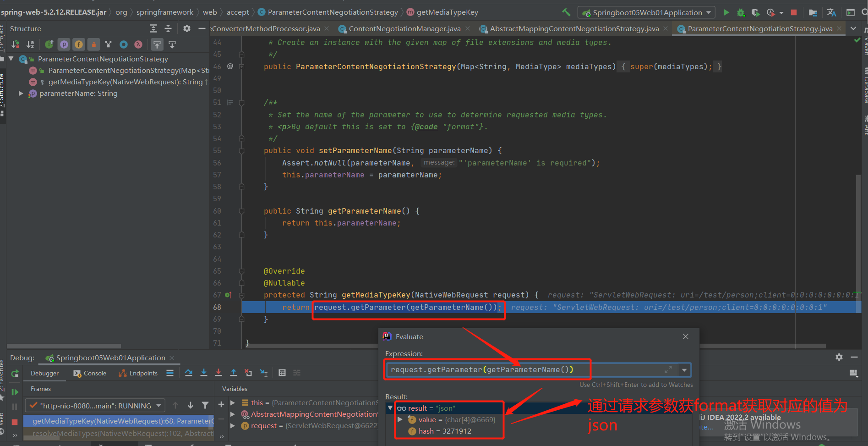
Task: Click Run with Coverage shield icon
Action: pyautogui.click(x=756, y=12)
